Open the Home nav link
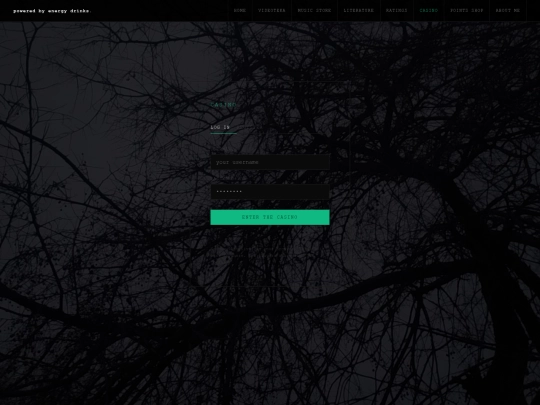Viewport: 540px width, 405px height. pos(240,11)
